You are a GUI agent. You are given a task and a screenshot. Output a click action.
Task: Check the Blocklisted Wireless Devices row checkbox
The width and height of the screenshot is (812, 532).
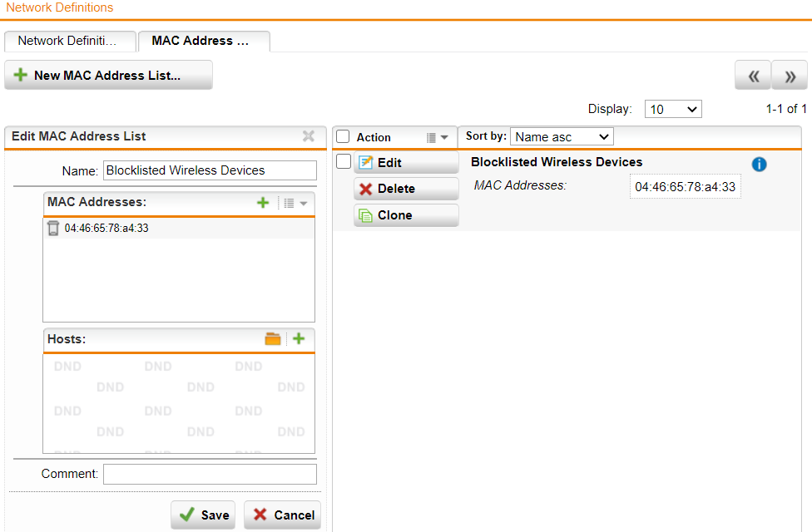(344, 161)
